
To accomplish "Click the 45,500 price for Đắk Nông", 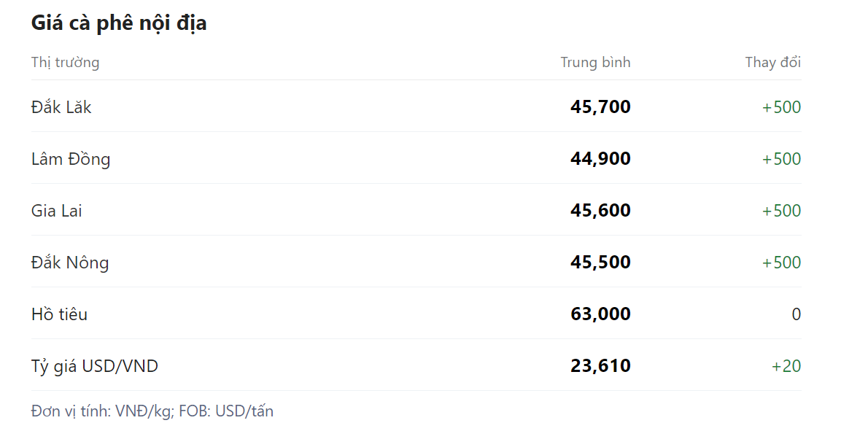I will pyautogui.click(x=600, y=263).
